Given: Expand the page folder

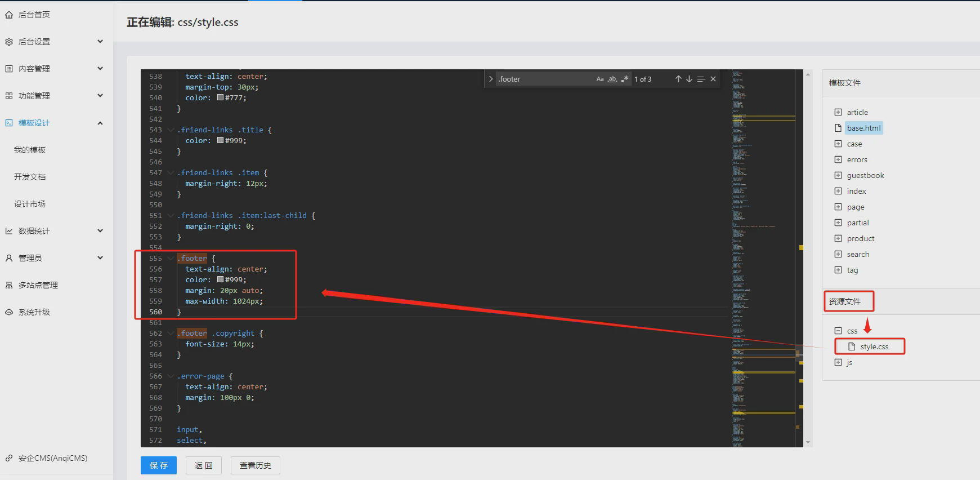Looking at the screenshot, I should [x=838, y=207].
